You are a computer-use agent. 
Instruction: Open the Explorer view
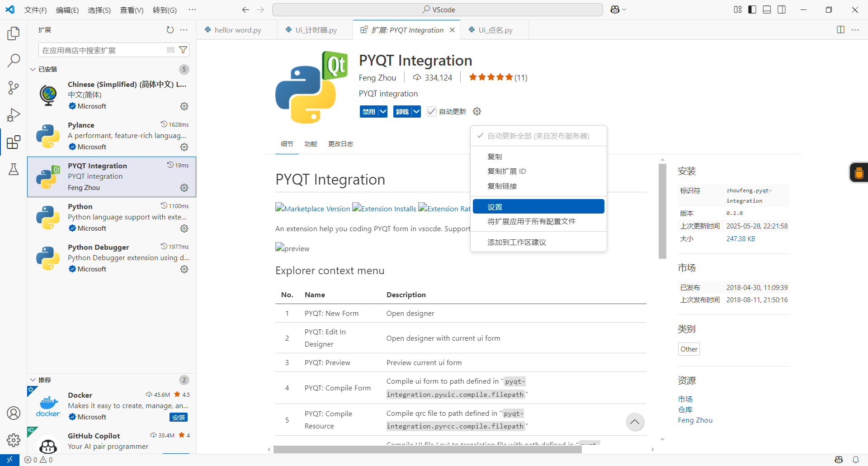click(13, 33)
